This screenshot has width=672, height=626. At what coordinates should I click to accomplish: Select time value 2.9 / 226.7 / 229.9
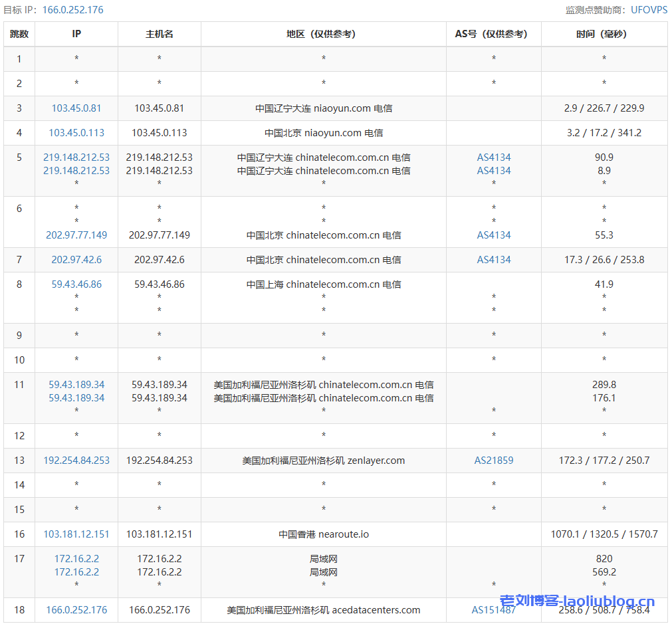tap(604, 108)
